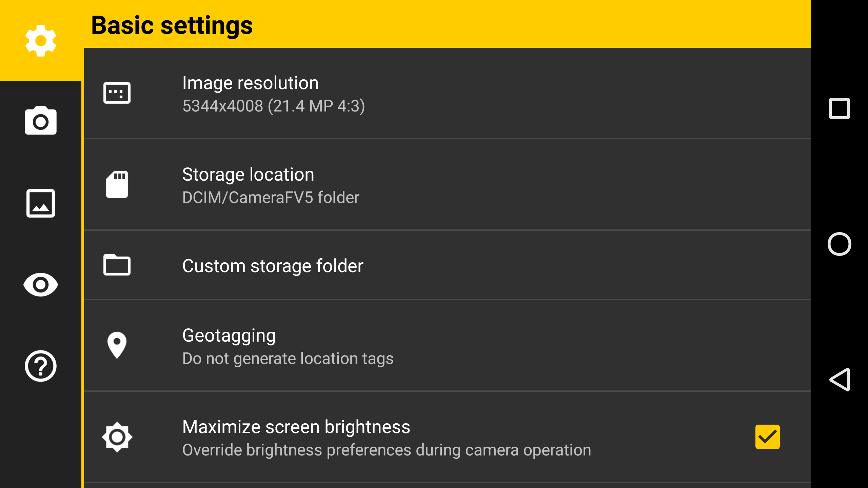
Task: Open the camera settings sidebar tab
Action: point(41,121)
